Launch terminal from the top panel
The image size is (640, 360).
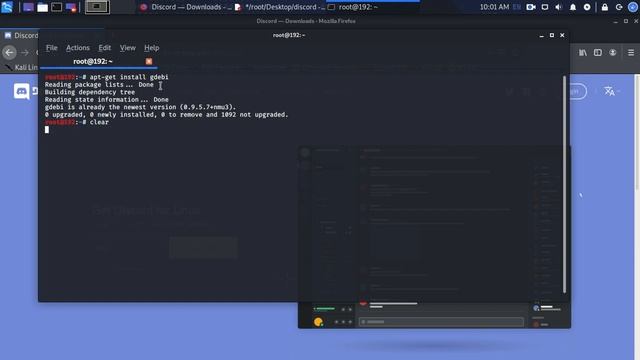coord(57,7)
